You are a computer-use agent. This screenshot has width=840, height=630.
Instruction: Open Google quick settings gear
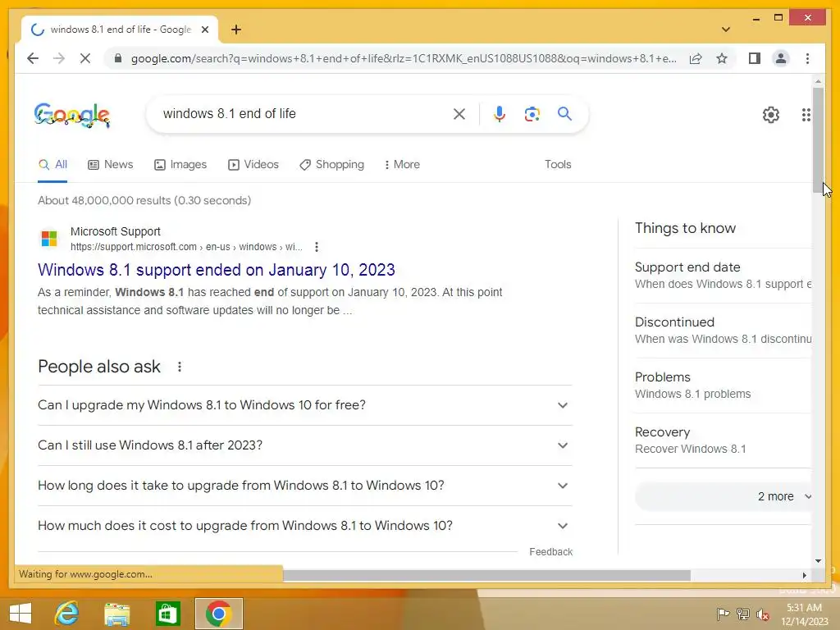(x=771, y=115)
